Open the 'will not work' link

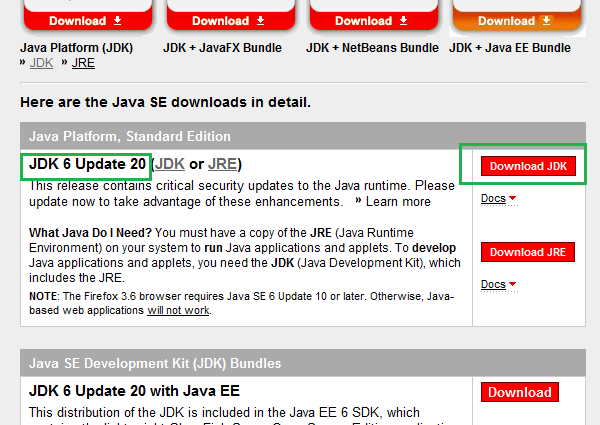pos(179,310)
